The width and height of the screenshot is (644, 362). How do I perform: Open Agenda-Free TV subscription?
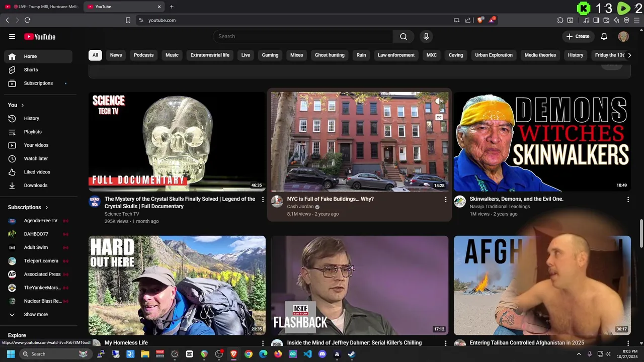pyautogui.click(x=38, y=221)
